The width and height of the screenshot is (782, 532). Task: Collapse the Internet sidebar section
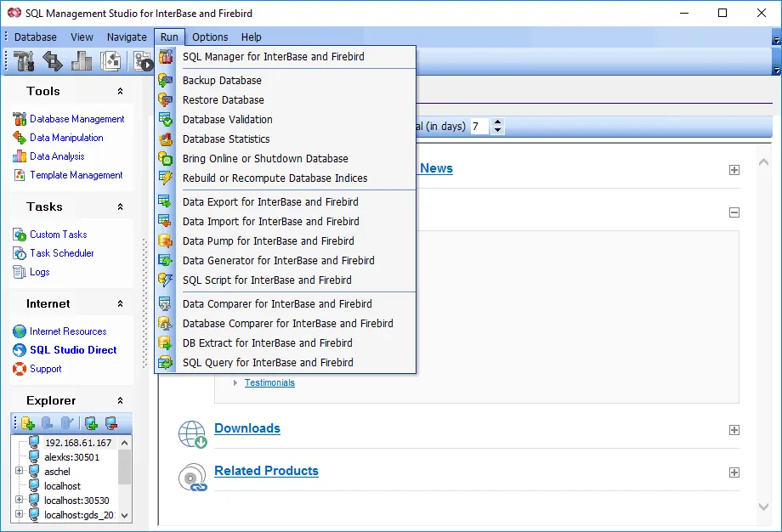[x=120, y=303]
